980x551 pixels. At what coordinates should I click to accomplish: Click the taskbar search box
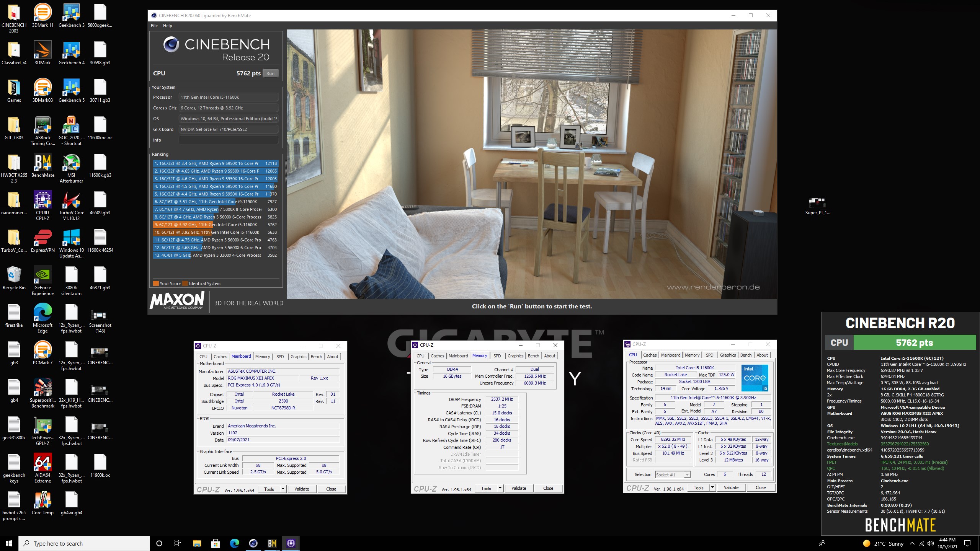tap(84, 543)
